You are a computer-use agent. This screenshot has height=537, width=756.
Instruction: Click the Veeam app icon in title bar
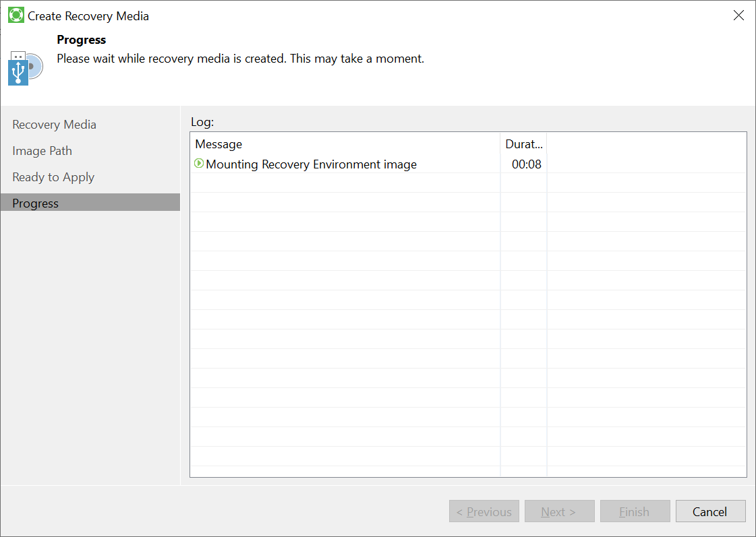16,15
